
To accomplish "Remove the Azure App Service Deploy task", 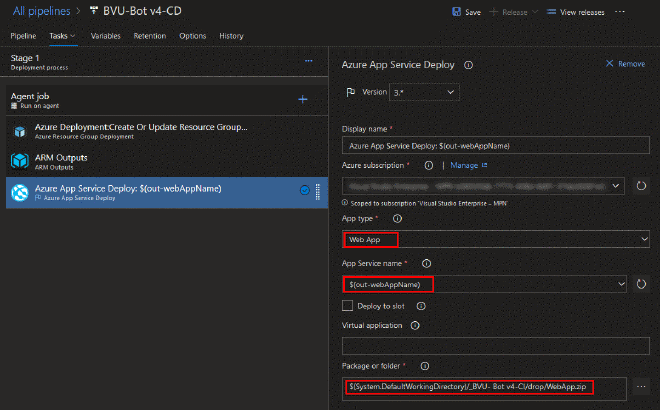I will pyautogui.click(x=625, y=64).
